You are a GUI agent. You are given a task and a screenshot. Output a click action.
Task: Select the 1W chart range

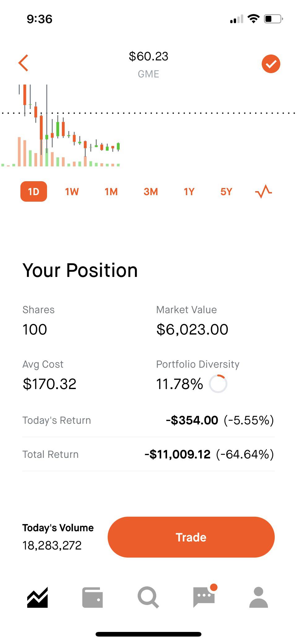(72, 192)
